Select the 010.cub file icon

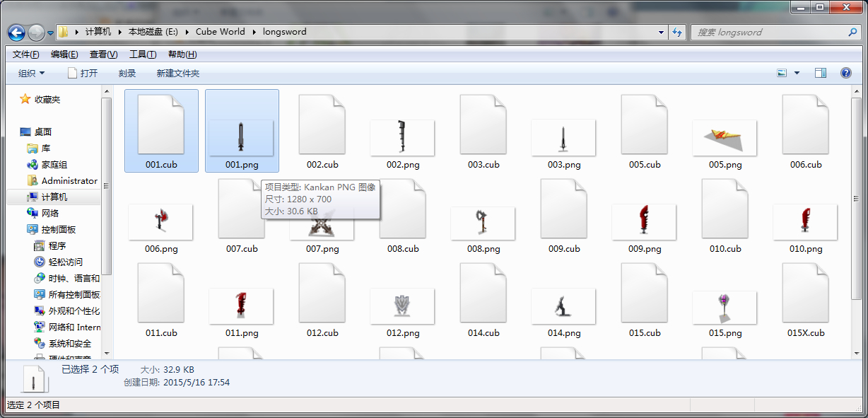click(x=725, y=209)
